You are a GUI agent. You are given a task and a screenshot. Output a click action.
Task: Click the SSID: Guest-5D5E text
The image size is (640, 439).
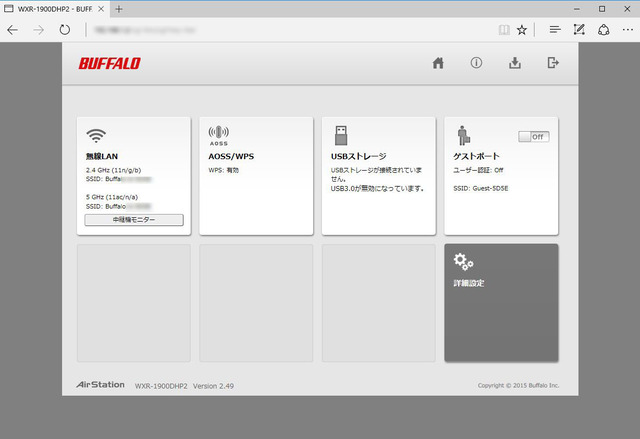[481, 188]
